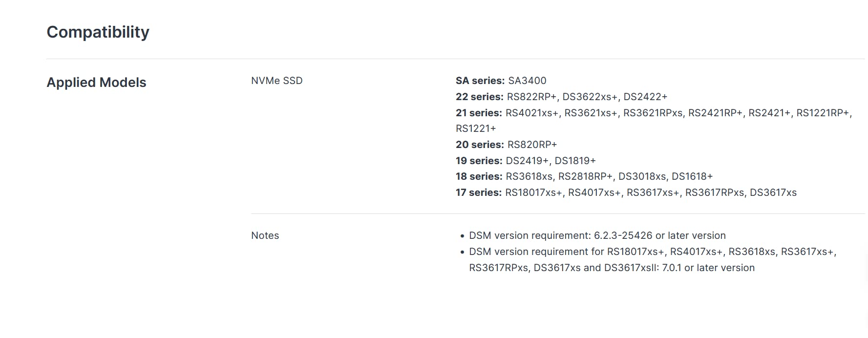Select the bold "SA series:" label

(480, 81)
